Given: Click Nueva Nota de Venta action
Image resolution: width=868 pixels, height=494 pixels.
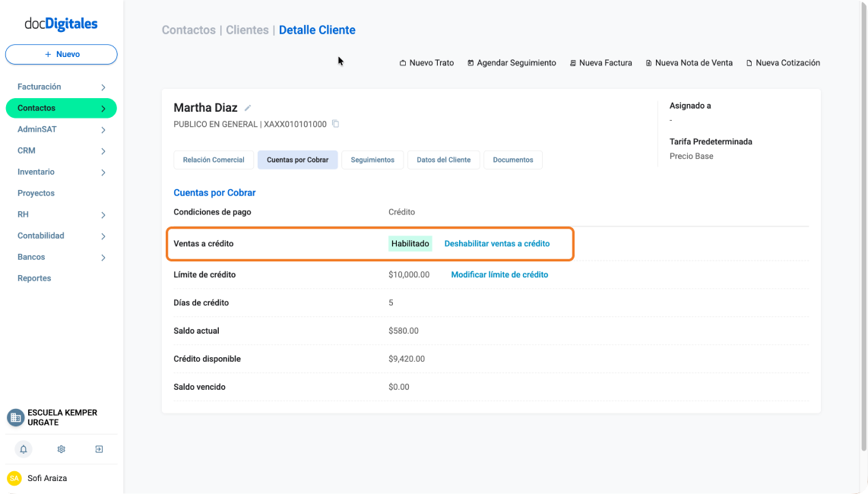Looking at the screenshot, I should 689,63.
